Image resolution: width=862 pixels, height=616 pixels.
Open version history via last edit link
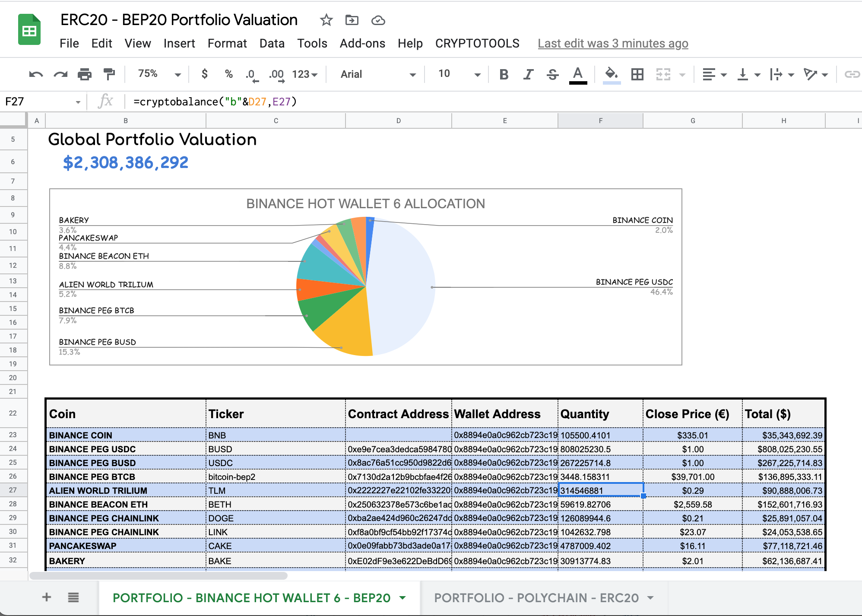click(613, 43)
